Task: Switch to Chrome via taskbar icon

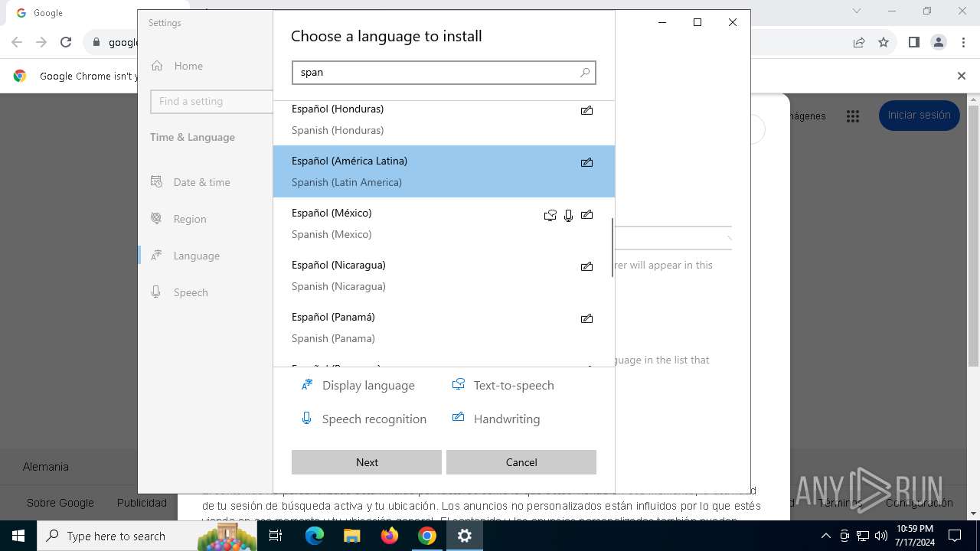Action: click(x=427, y=536)
